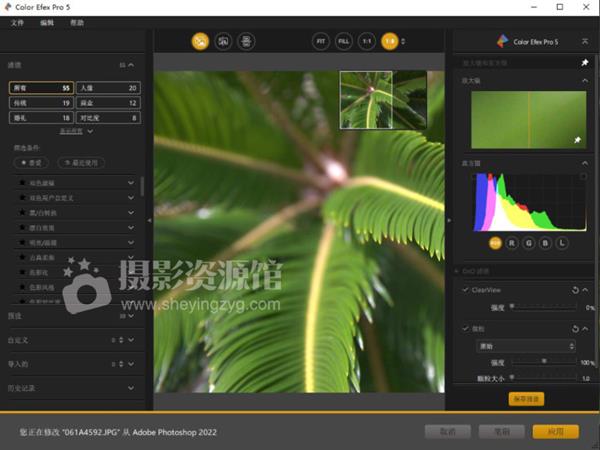This screenshot has width=600, height=450.
Task: Click the orange 保存预设 button
Action: tap(526, 399)
